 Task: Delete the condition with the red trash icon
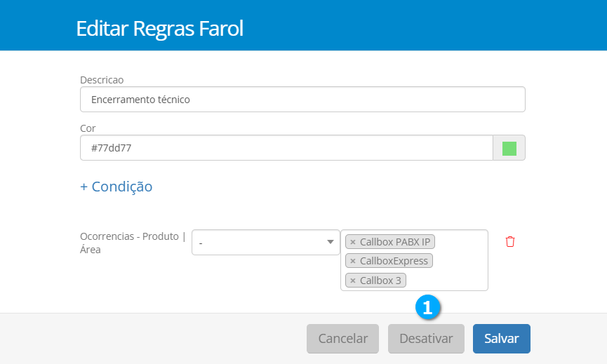pyautogui.click(x=510, y=241)
